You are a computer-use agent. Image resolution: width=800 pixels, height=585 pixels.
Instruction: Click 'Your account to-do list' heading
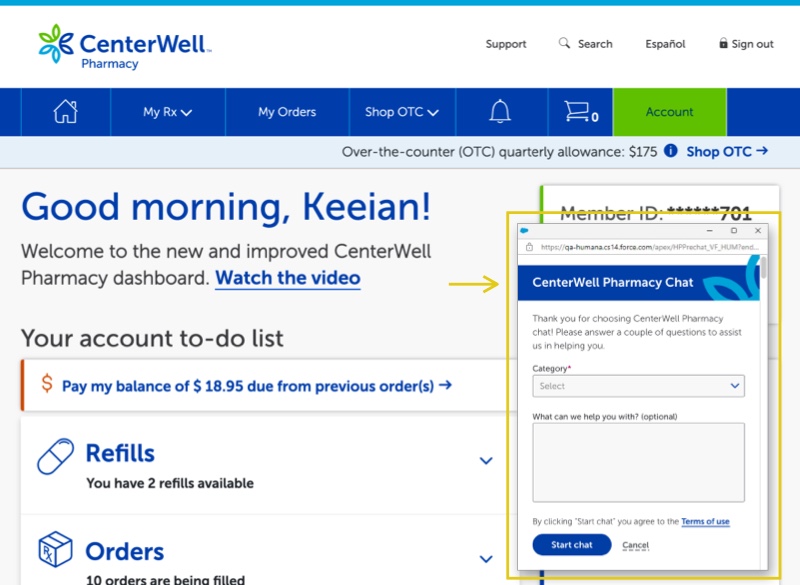click(x=152, y=339)
